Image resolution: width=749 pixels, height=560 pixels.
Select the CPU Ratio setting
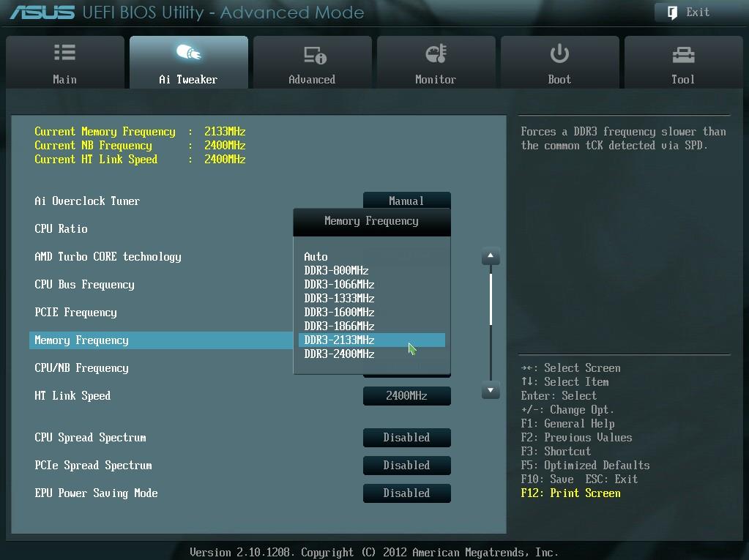[x=62, y=228]
